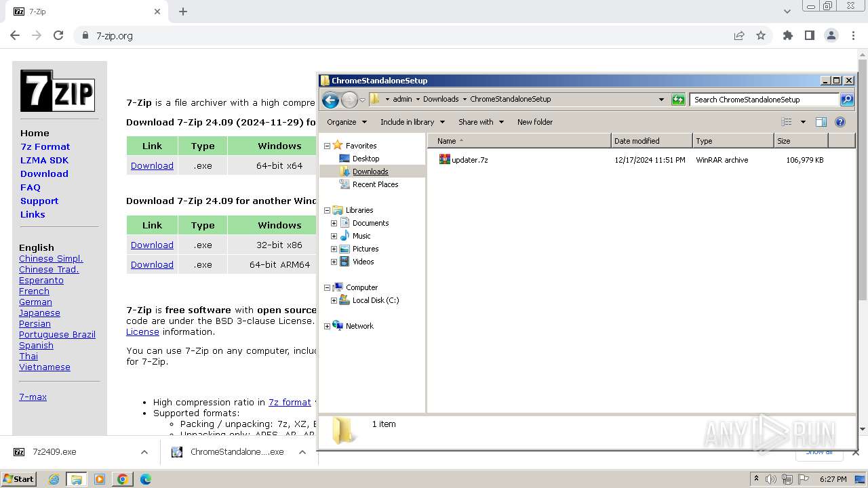
Task: Launch media player from taskbar
Action: (100, 479)
